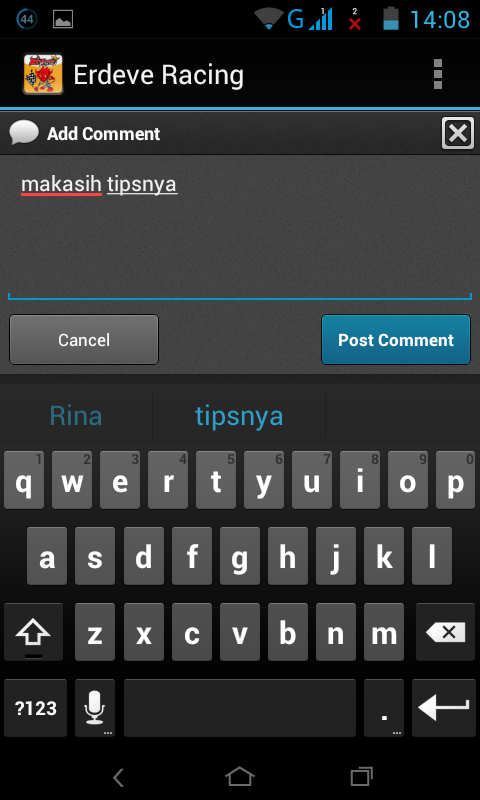This screenshot has width=480, height=800.
Task: Tap the Erdeve Racing app icon
Action: coord(43,74)
